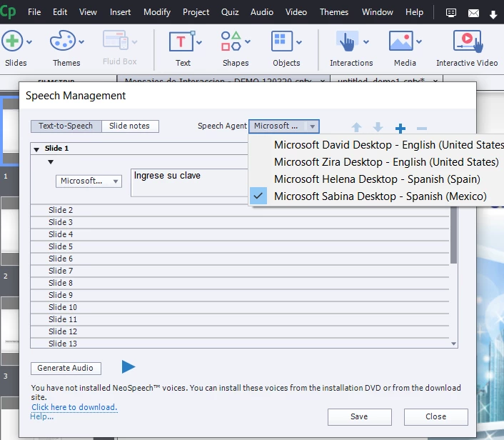Play the generated speech audio
The image size is (504, 440).
[128, 367]
